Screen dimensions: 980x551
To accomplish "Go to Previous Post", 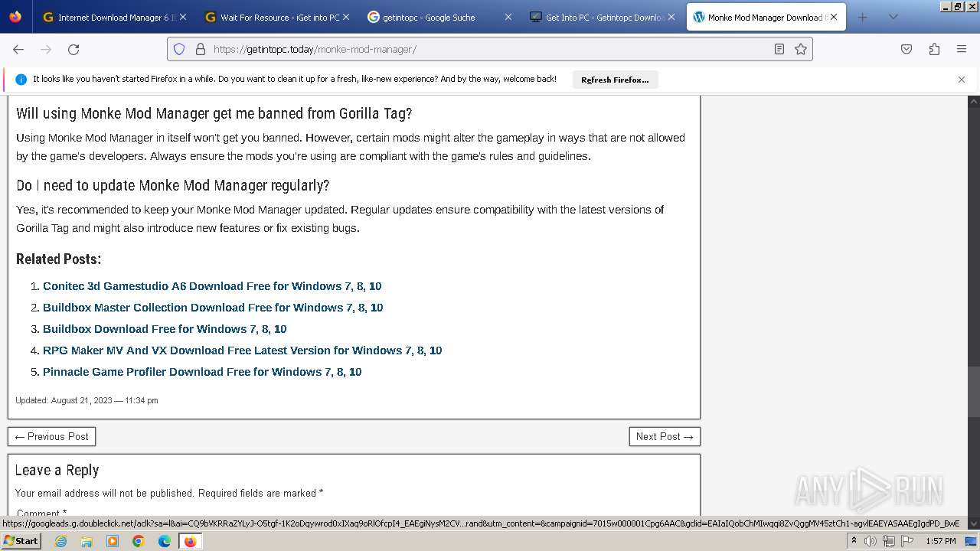I will coord(51,436).
